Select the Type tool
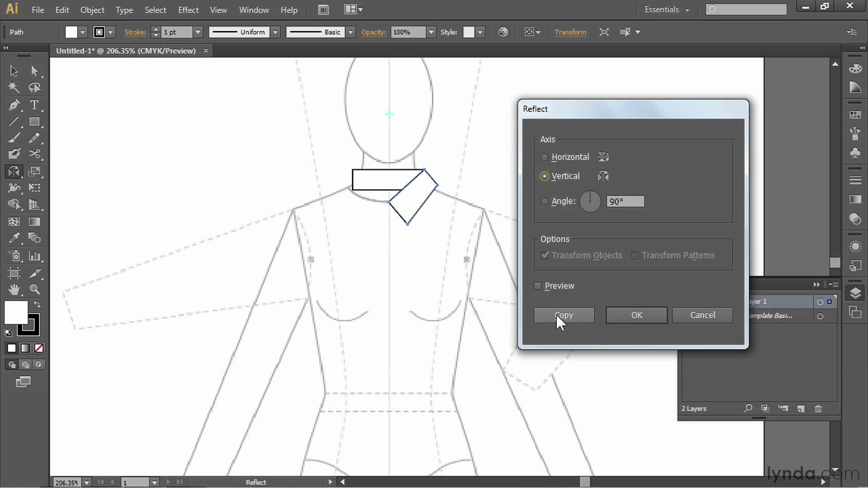868x488 pixels. [x=35, y=105]
